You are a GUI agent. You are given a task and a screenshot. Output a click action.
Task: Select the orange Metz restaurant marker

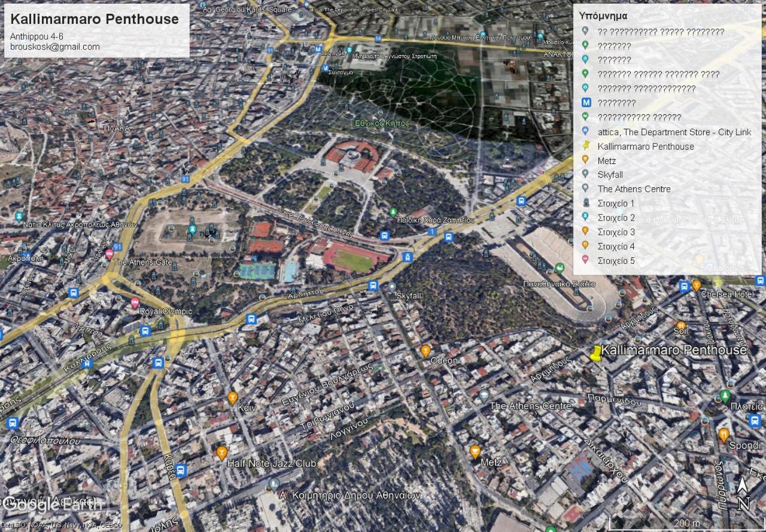click(x=475, y=452)
